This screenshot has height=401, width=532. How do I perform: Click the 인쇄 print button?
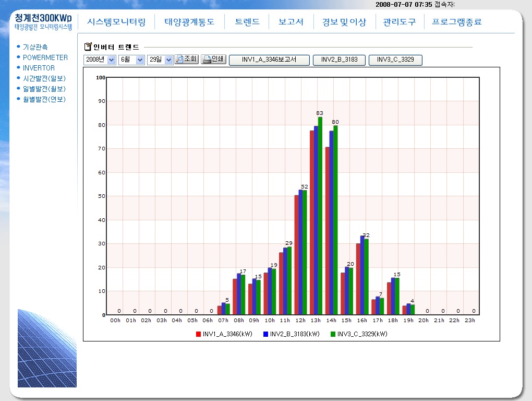[x=214, y=60]
